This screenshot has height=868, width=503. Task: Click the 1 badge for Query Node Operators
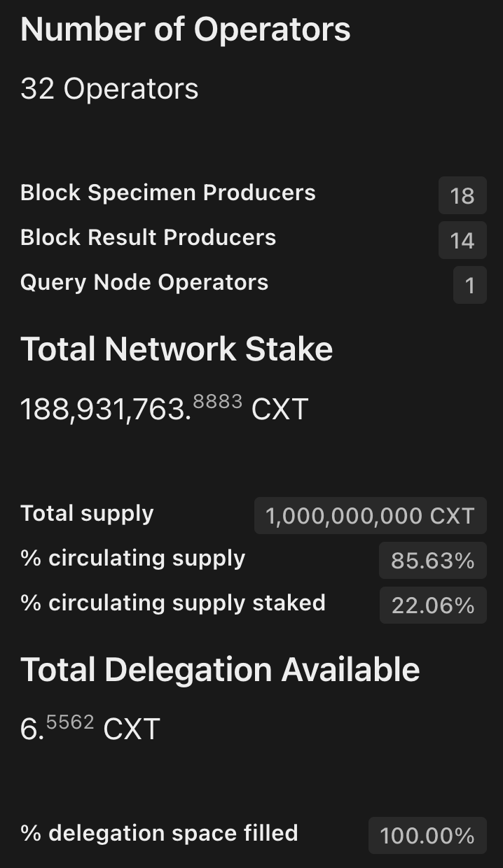470,285
